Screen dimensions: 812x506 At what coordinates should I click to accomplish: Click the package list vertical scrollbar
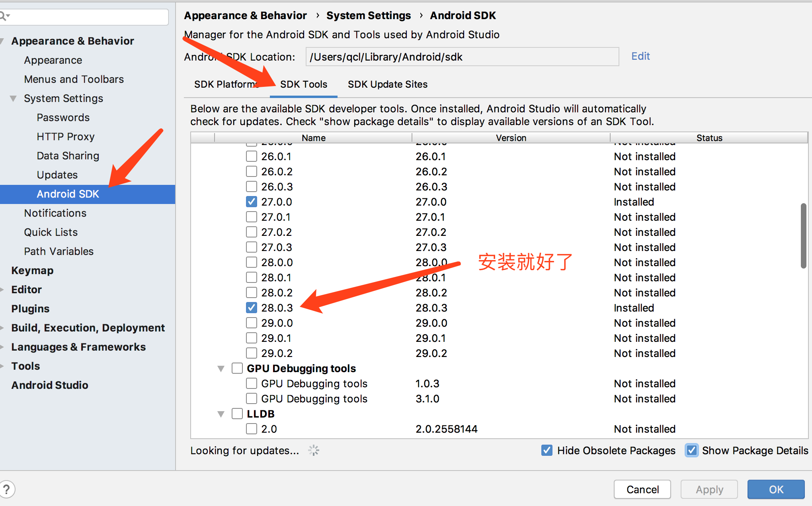coord(803,236)
